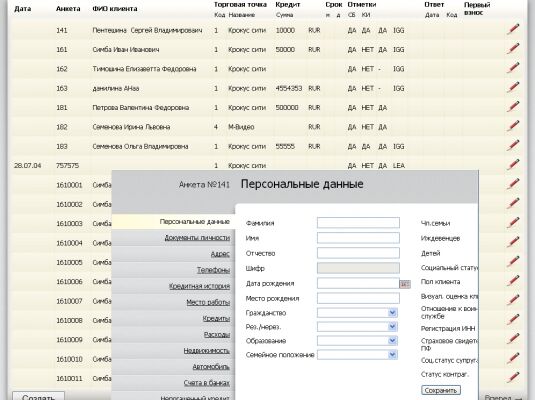
Task: Click the Кредит column header
Action: [x=288, y=5]
